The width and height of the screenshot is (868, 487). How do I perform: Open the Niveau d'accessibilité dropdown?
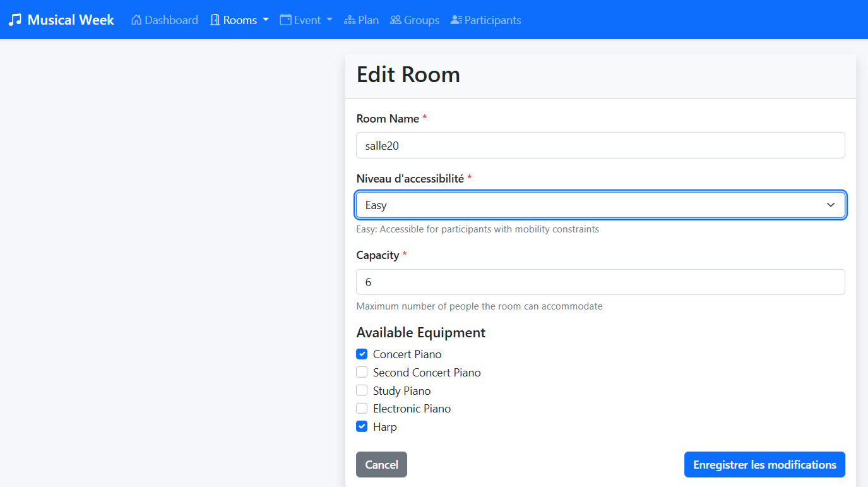(x=600, y=205)
